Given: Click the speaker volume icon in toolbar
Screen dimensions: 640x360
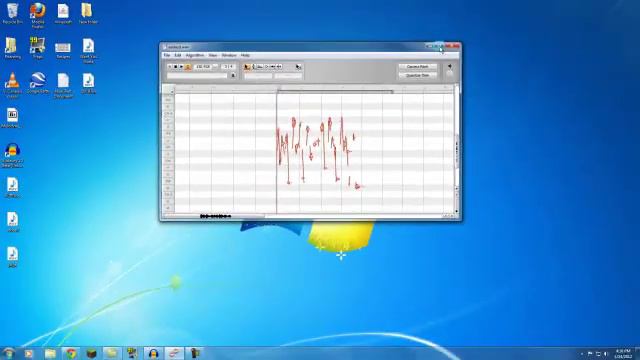Looking at the screenshot, I should tap(449, 66).
